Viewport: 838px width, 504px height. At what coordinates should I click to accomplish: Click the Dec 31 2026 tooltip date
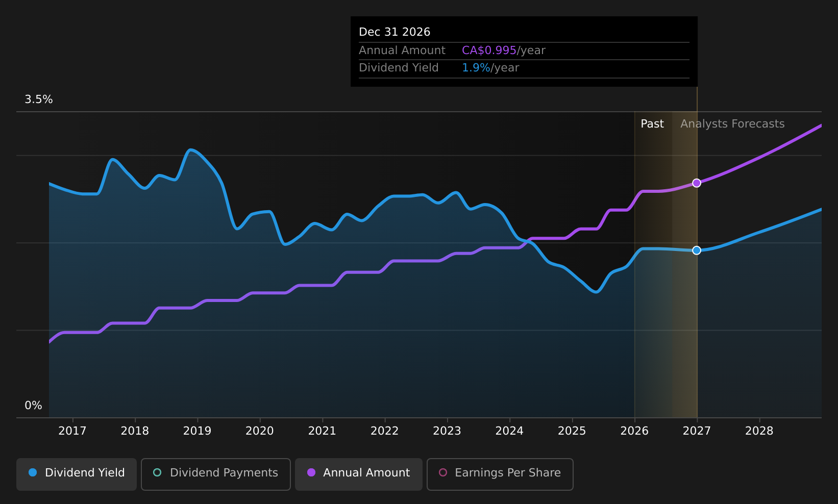point(395,32)
